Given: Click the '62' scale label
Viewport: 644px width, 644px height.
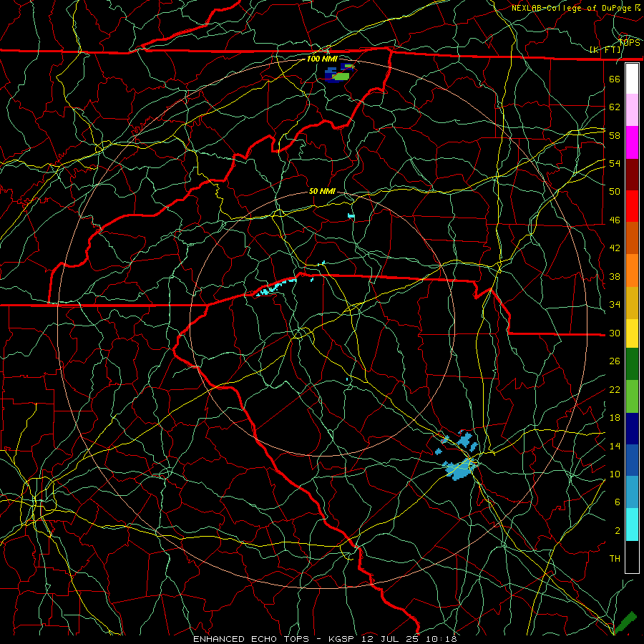Looking at the screenshot, I should pyautogui.click(x=615, y=107).
